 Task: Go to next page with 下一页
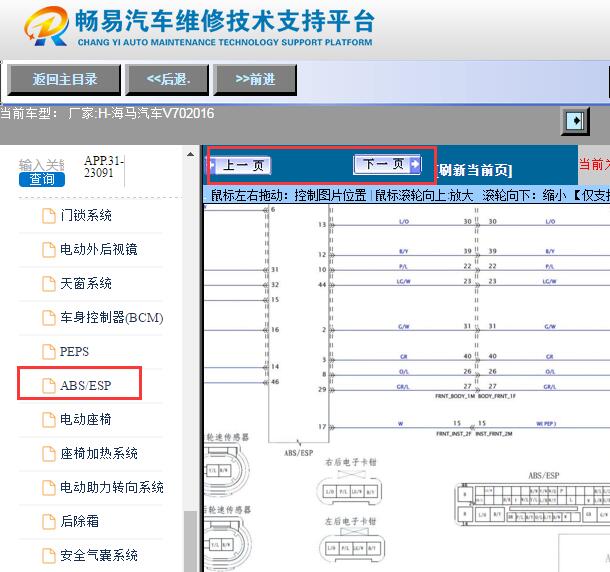[387, 164]
